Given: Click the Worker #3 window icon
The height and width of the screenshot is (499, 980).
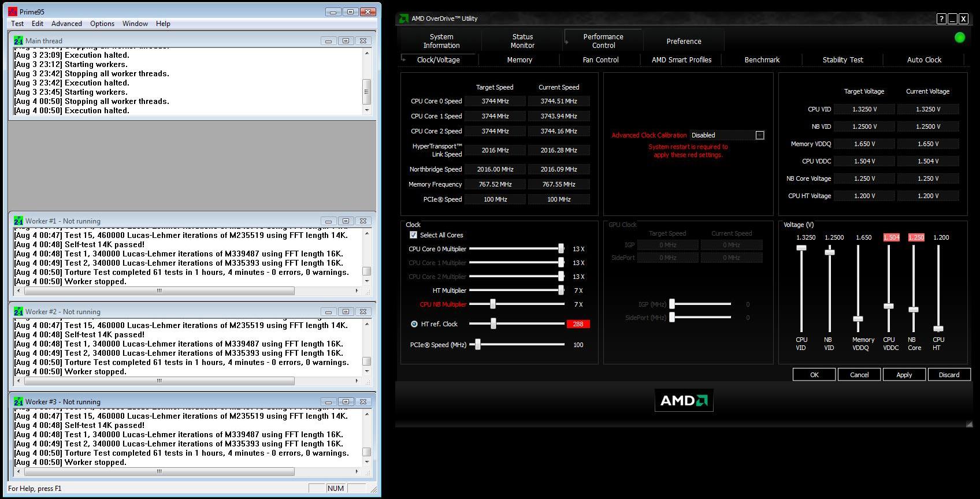Looking at the screenshot, I should point(18,401).
